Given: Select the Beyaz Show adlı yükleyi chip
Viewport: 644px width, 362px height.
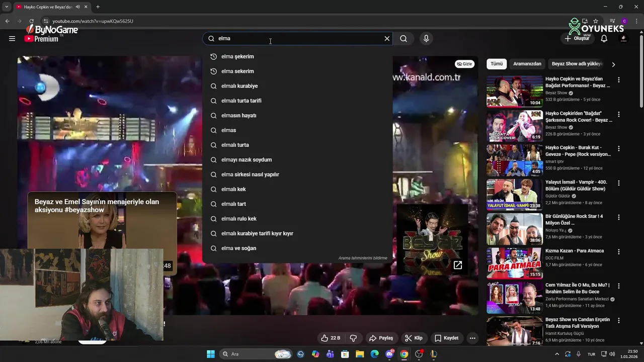Looking at the screenshot, I should [x=577, y=64].
